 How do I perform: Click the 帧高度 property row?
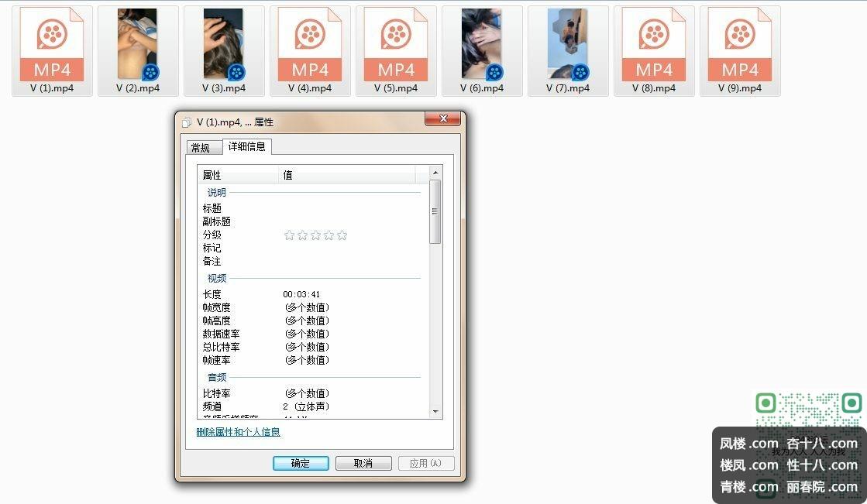(x=310, y=321)
